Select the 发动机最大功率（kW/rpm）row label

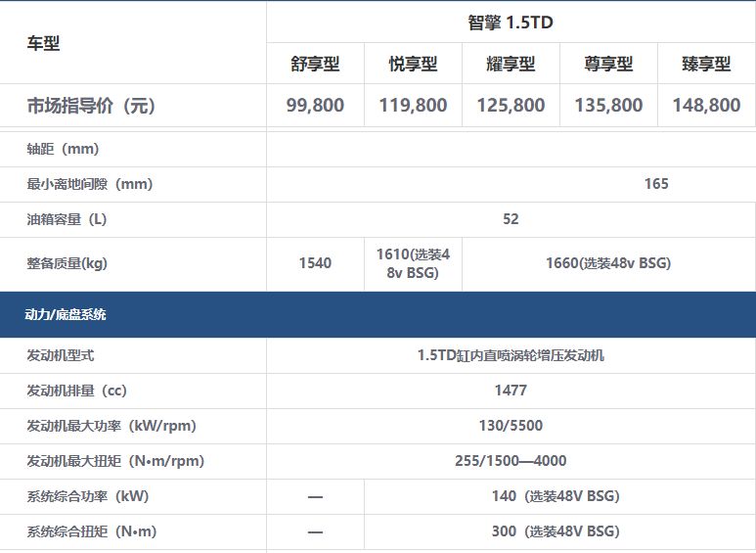click(x=111, y=426)
